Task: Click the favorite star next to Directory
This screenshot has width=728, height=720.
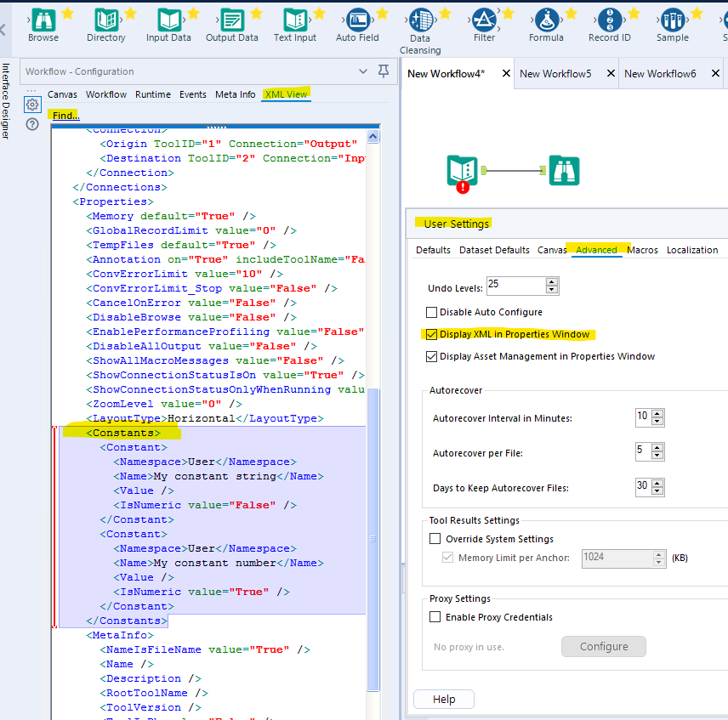Action: point(130,14)
